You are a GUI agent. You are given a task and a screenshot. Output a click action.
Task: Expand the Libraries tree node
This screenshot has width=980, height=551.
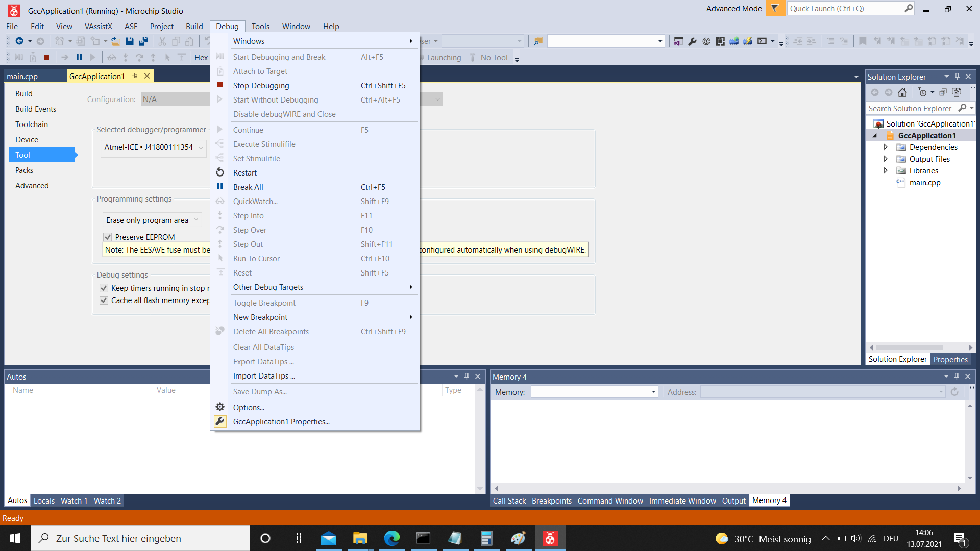point(886,170)
